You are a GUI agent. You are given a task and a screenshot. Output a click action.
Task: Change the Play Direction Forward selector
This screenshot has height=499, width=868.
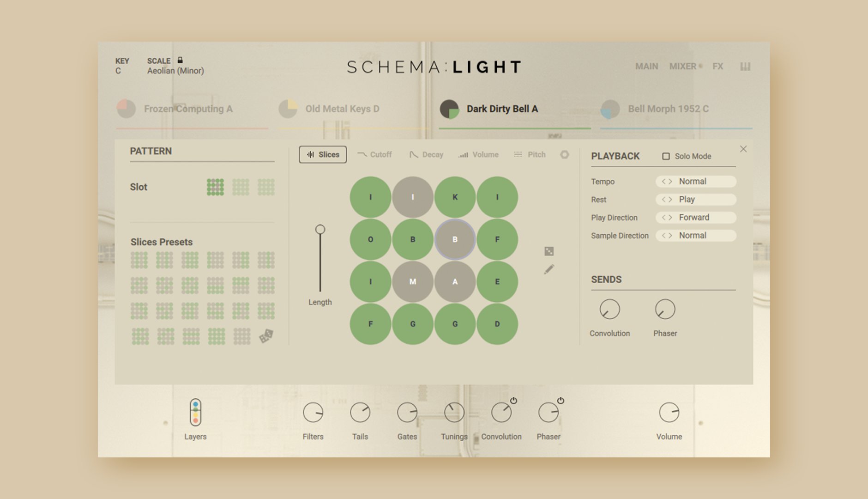tap(695, 218)
